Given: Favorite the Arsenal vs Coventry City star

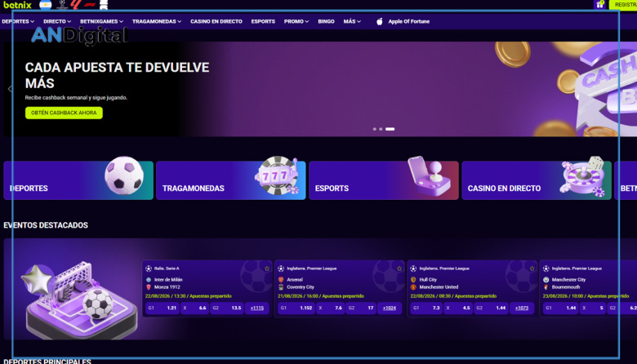Looking at the screenshot, I should coord(399,269).
